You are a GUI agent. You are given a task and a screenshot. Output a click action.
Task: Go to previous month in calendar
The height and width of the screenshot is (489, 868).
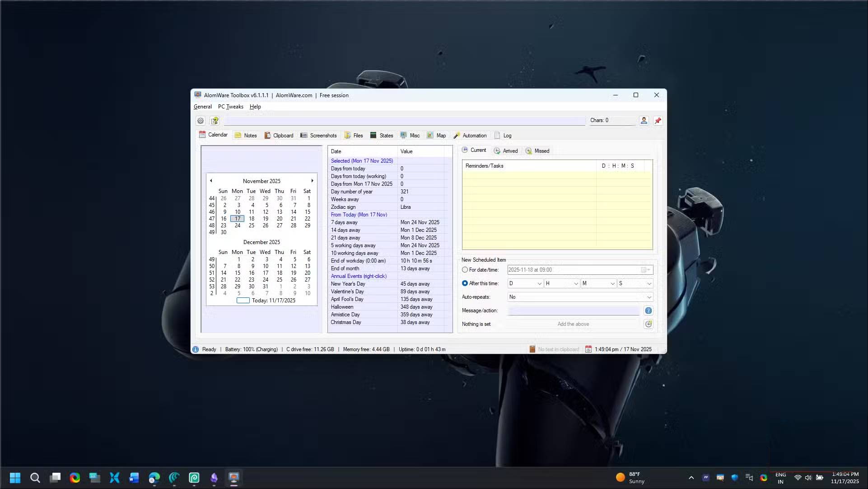click(211, 181)
